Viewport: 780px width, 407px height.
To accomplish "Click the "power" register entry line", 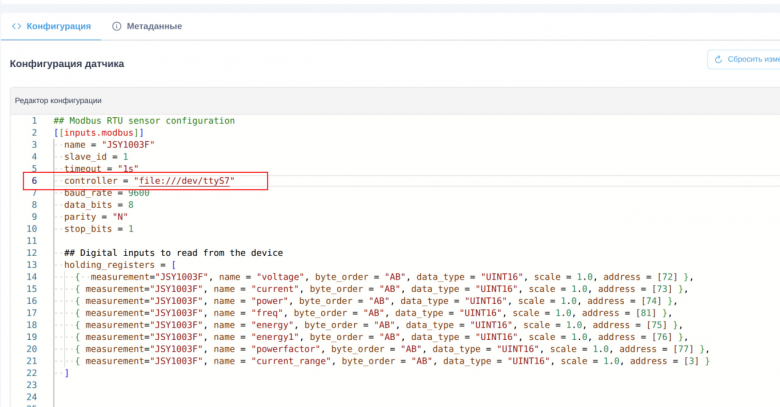I will tap(376, 301).
